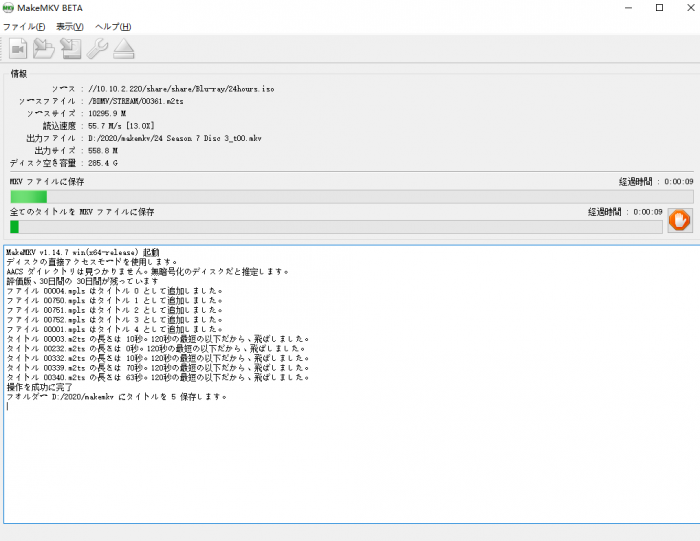Image resolution: width=700 pixels, height=541 pixels.
Task: Click the AACS ダイレクトリ log line
Action: (x=148, y=271)
